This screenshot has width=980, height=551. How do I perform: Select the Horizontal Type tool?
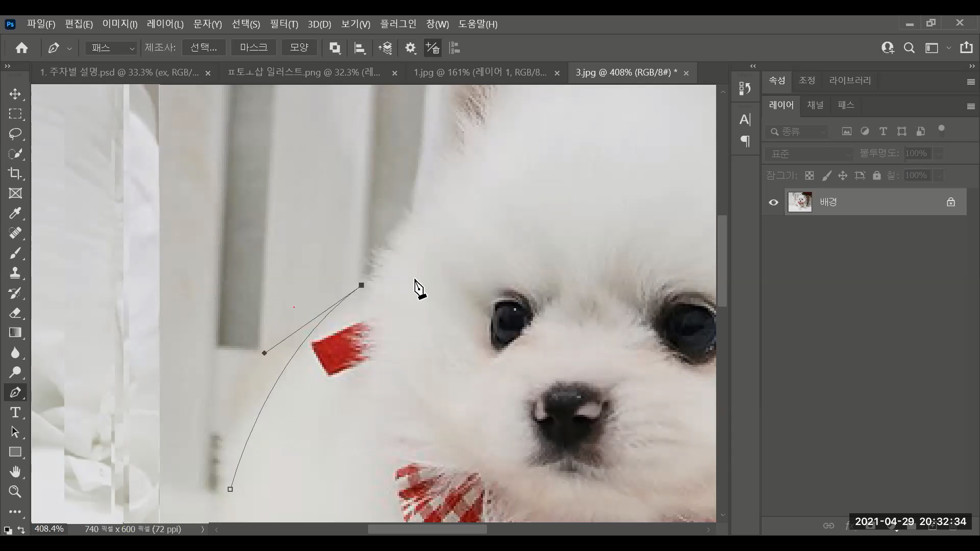point(15,412)
